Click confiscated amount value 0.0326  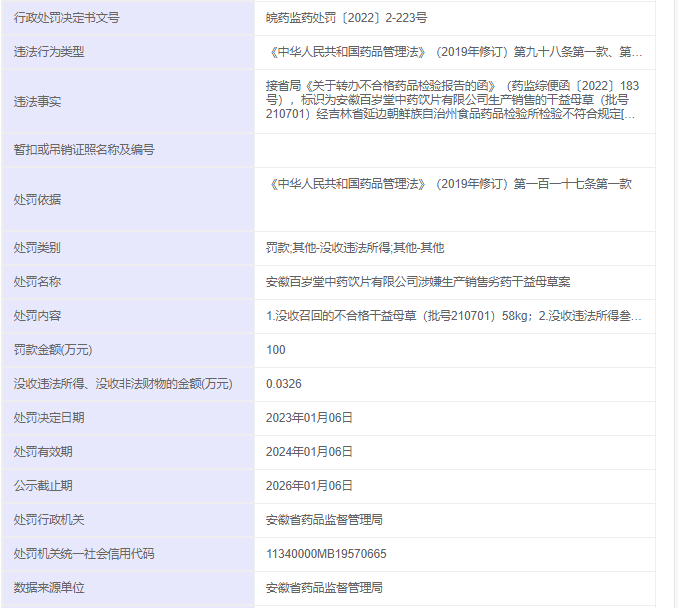(x=284, y=384)
